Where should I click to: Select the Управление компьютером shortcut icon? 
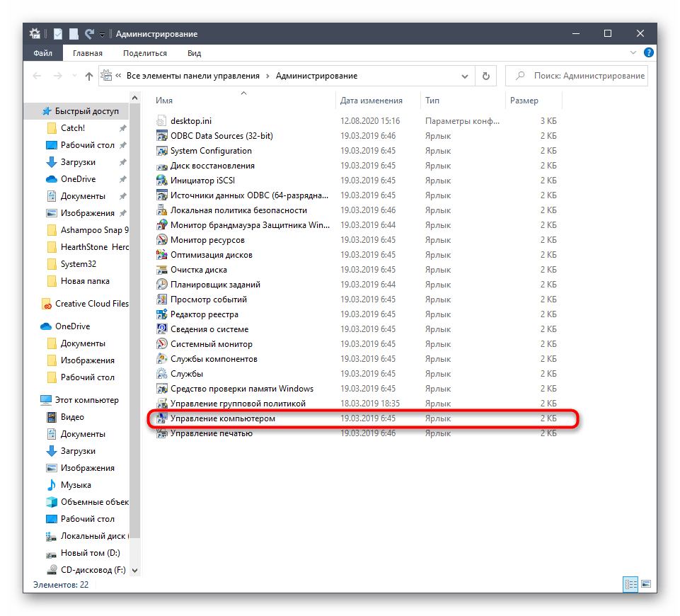tap(162, 418)
